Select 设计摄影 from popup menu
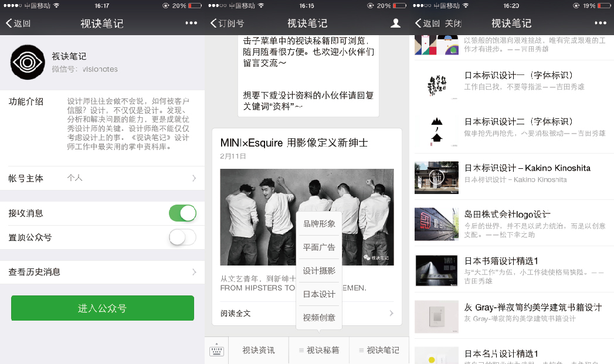 [319, 271]
